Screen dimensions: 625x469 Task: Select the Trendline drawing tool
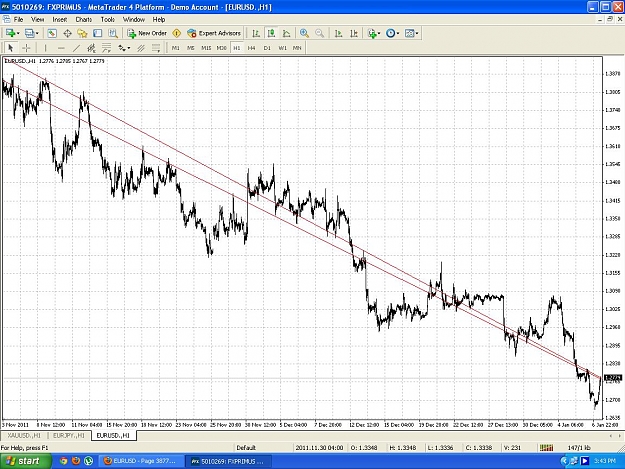click(76, 48)
